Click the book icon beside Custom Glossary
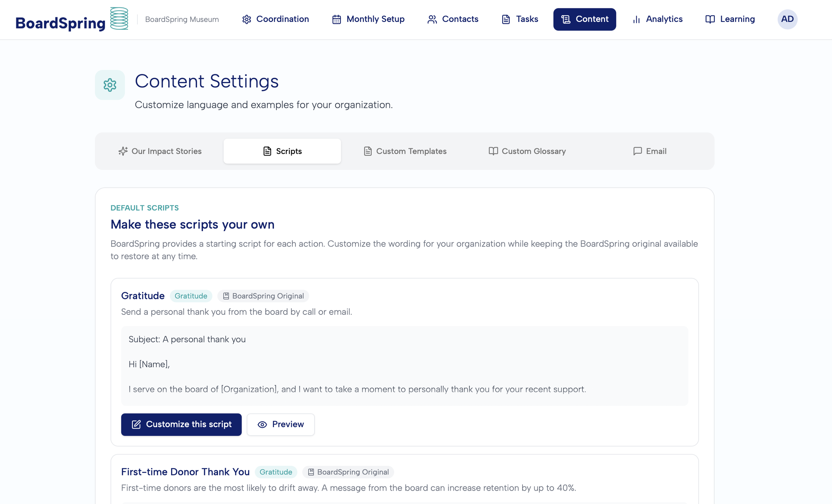 pos(493,151)
